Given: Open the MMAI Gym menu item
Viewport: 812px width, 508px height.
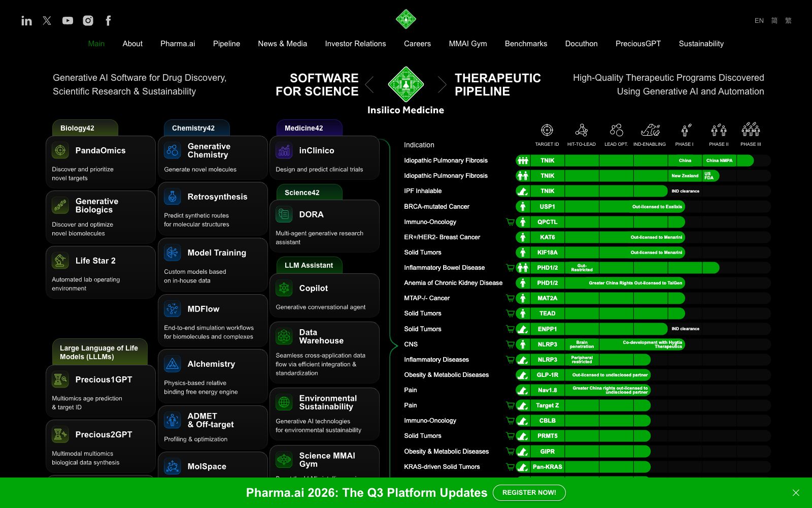Looking at the screenshot, I should coord(468,44).
